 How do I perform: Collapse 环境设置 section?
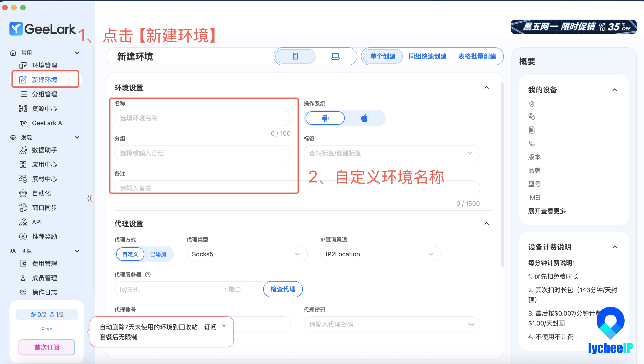487,87
